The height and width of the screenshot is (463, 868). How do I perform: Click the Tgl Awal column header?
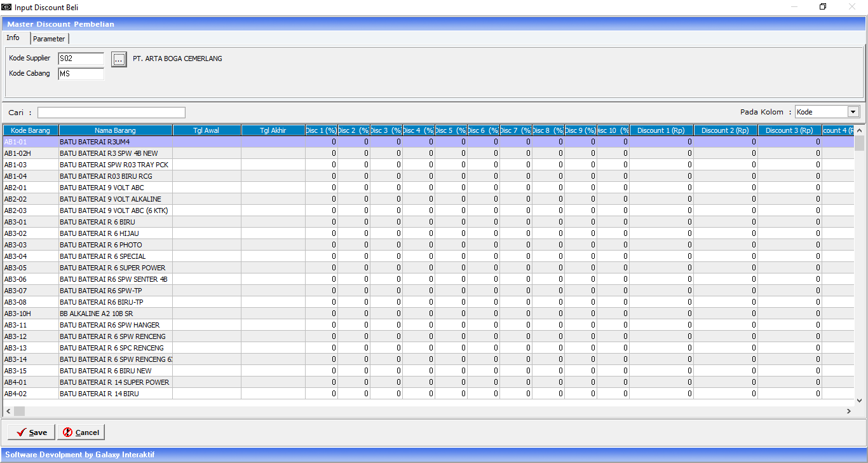207,130
